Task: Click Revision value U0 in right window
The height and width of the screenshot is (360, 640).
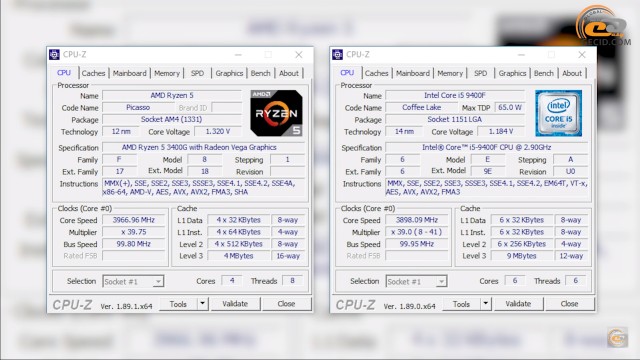Action: 570,171
